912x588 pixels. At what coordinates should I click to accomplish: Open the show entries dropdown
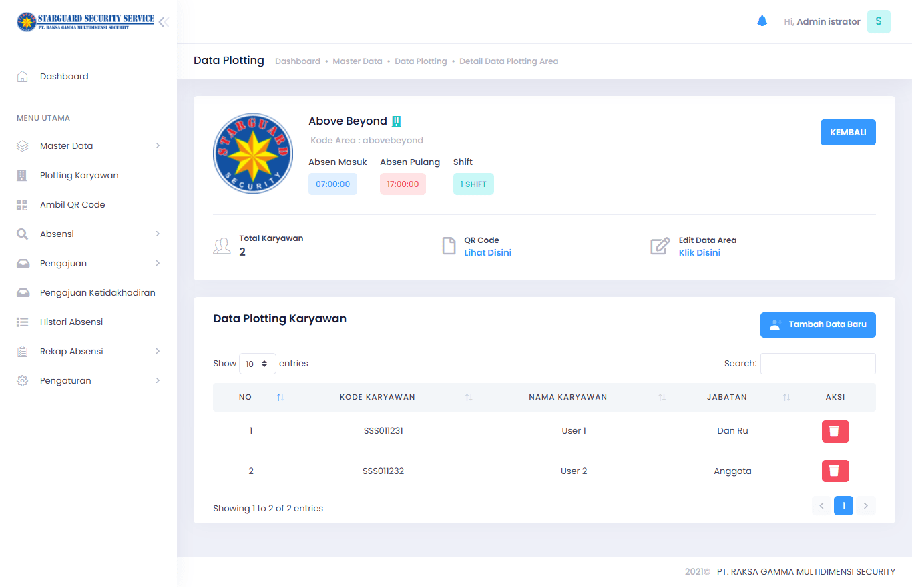(258, 364)
